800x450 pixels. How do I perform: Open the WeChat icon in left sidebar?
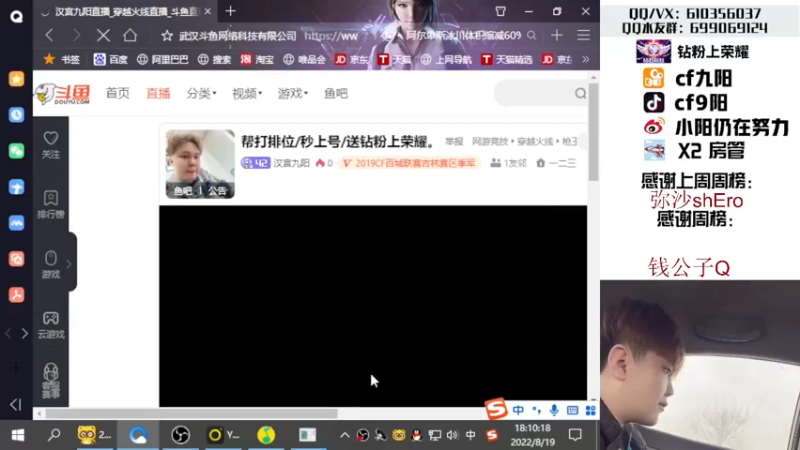click(16, 151)
